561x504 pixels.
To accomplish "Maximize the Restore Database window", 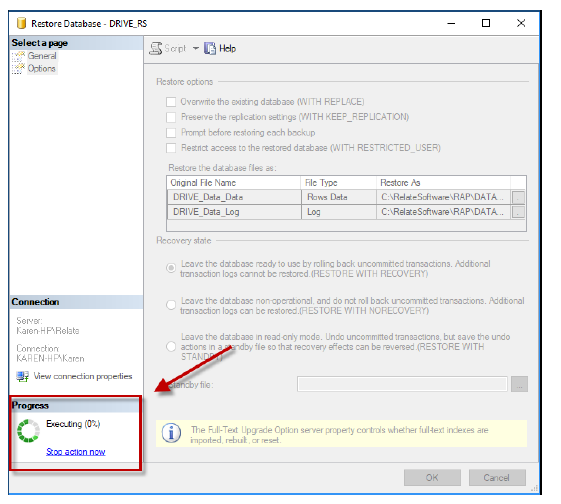I will [486, 23].
